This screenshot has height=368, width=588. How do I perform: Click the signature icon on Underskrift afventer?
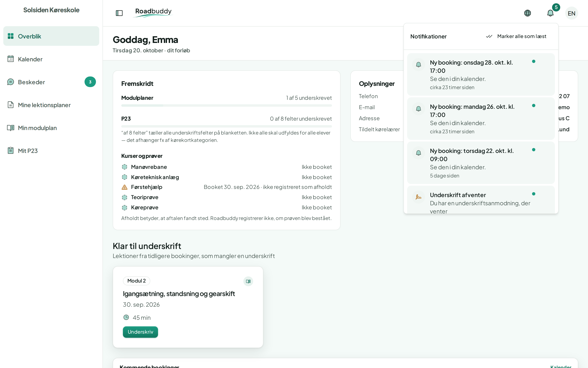click(418, 197)
